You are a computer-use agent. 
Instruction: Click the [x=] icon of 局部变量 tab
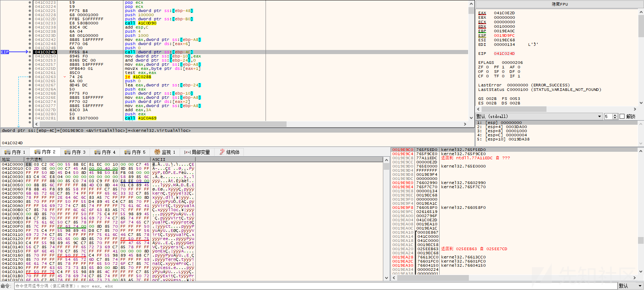click(x=187, y=152)
